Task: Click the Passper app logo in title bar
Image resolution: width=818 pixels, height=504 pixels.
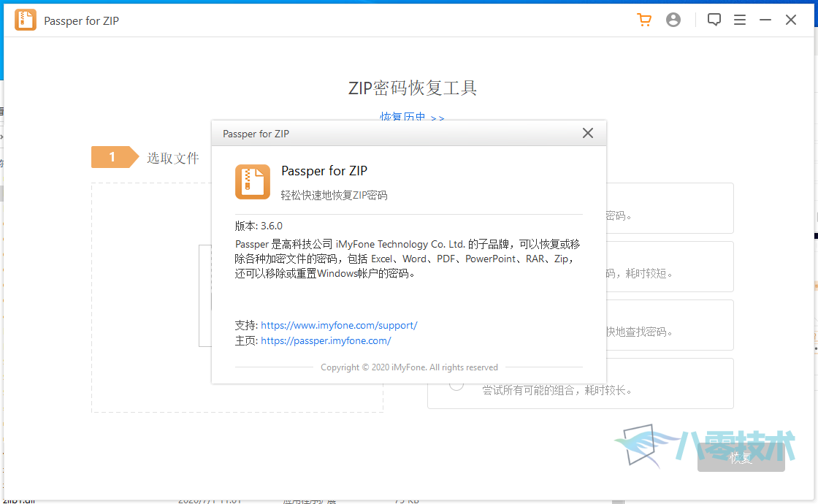Action: [x=26, y=20]
